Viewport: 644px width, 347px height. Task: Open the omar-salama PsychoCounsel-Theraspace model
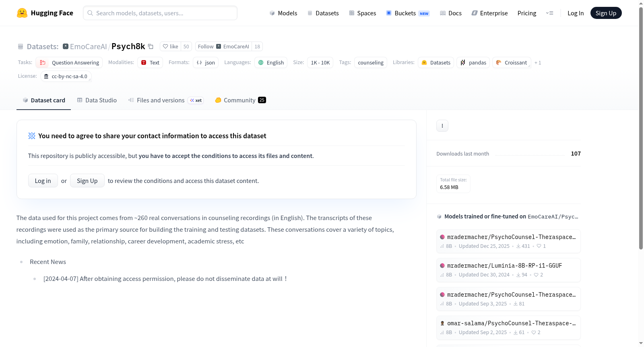click(x=508, y=328)
